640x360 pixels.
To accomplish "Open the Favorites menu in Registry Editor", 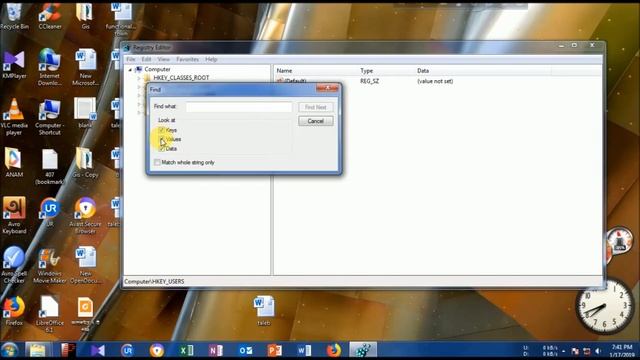I will click(x=187, y=59).
